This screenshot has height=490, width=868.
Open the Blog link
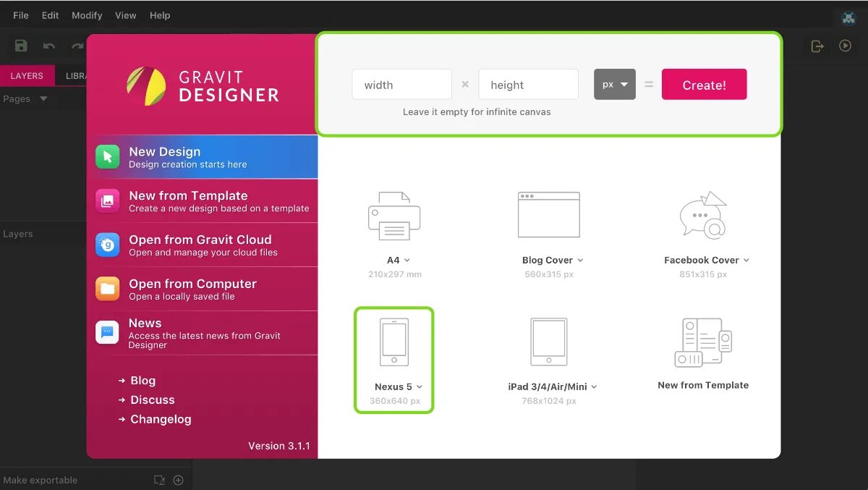pos(142,381)
